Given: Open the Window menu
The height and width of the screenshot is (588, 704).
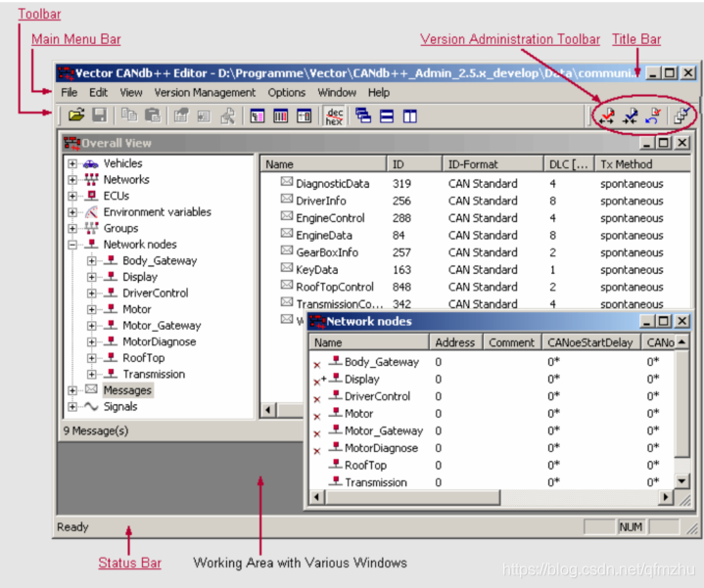Looking at the screenshot, I should pos(337,92).
